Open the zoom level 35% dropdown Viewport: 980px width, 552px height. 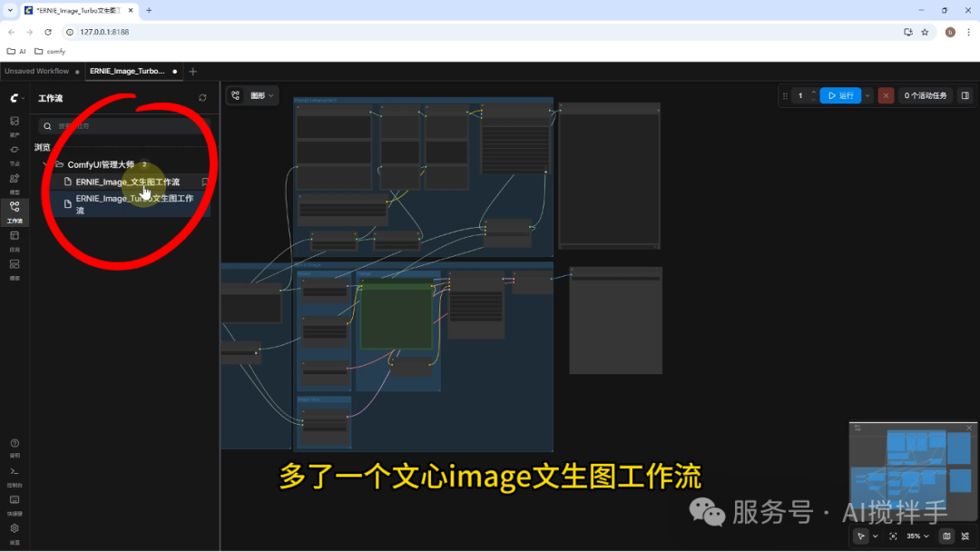click(x=917, y=536)
